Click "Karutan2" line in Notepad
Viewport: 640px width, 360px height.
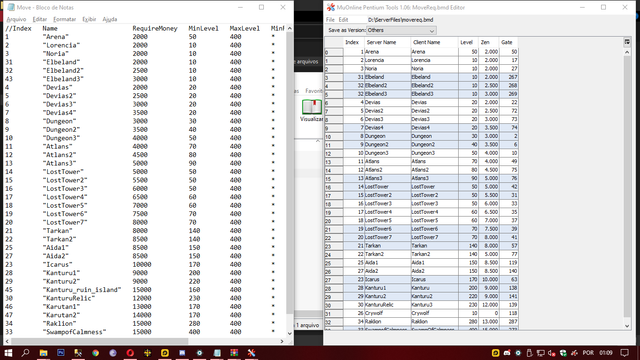tap(61, 315)
